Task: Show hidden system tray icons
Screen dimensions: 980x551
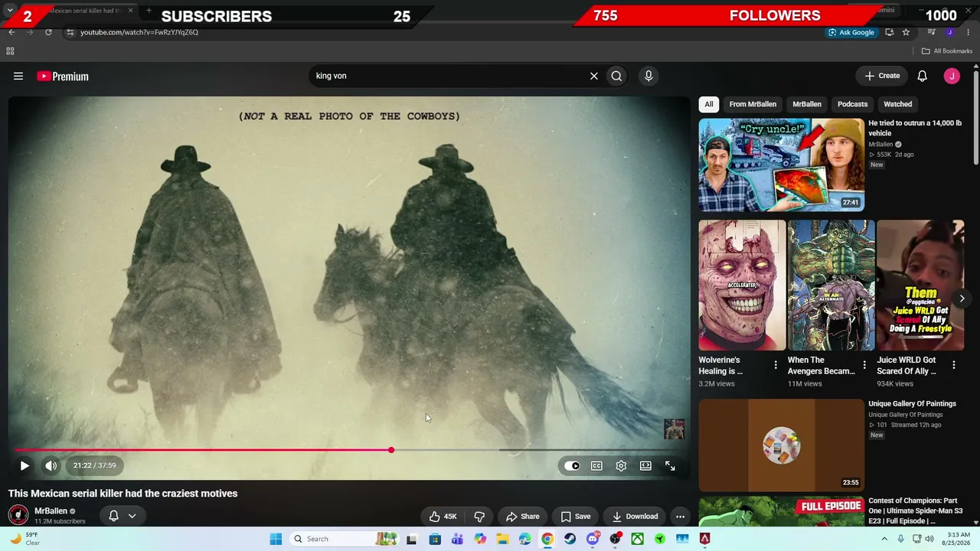Action: click(x=885, y=539)
